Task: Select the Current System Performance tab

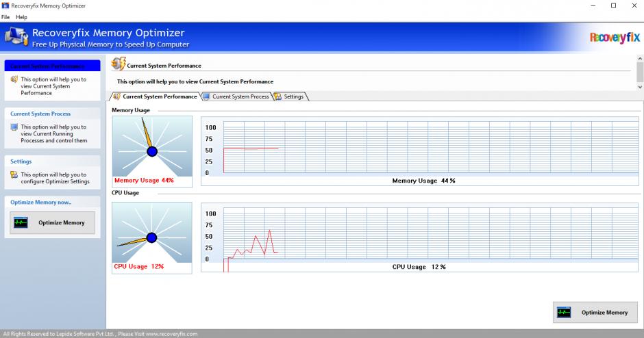Action: tap(155, 96)
